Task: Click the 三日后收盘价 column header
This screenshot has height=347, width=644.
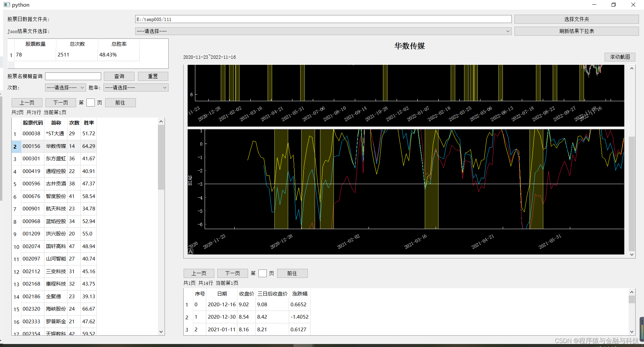Action: click(x=272, y=294)
